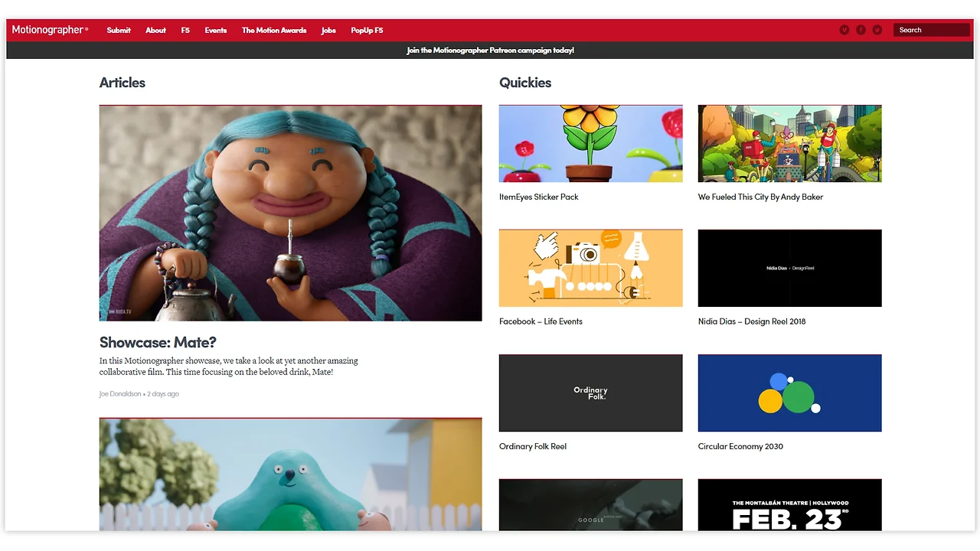Click the Mate showcase description paragraph
The width and height of the screenshot is (980, 551).
click(x=229, y=367)
